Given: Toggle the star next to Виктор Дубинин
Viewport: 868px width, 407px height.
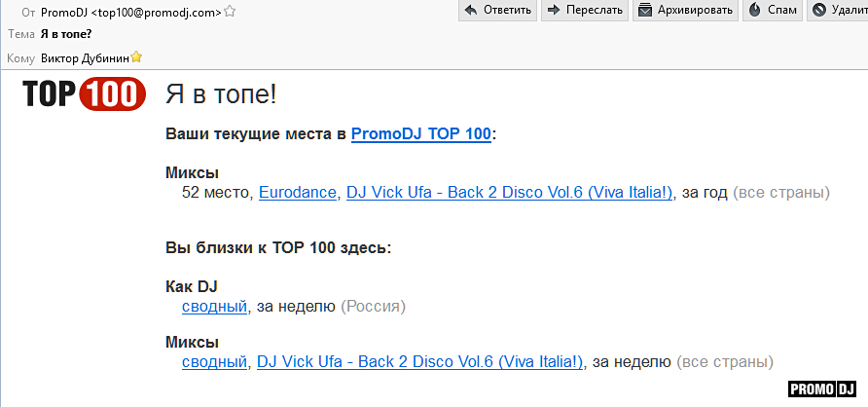Looking at the screenshot, I should [x=150, y=57].
